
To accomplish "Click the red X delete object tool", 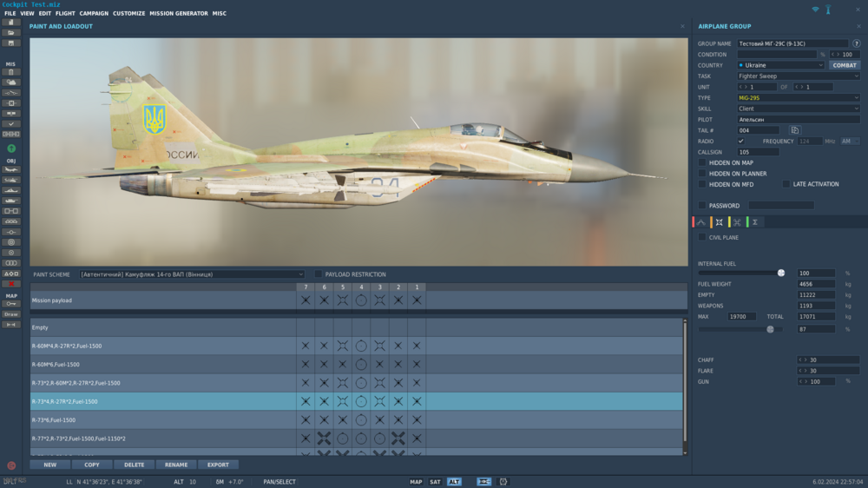I will pyautogui.click(x=11, y=284).
